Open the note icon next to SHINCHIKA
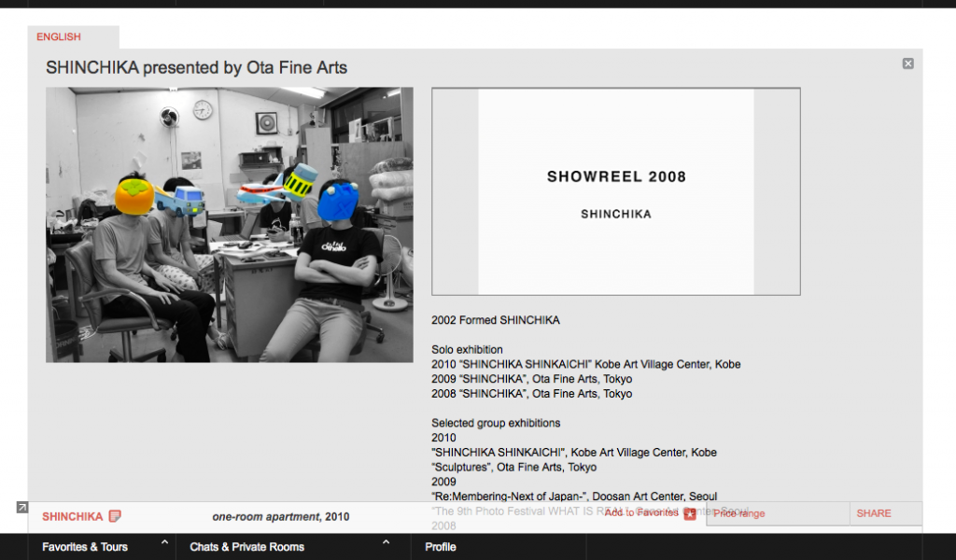Viewport: 956px width, 560px height. 115,516
